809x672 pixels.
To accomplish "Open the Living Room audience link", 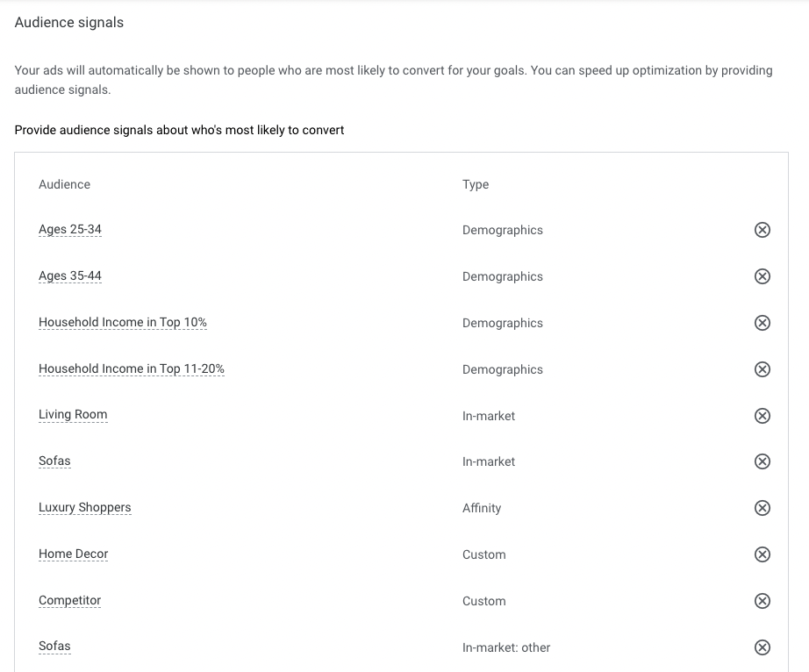I will pos(73,415).
